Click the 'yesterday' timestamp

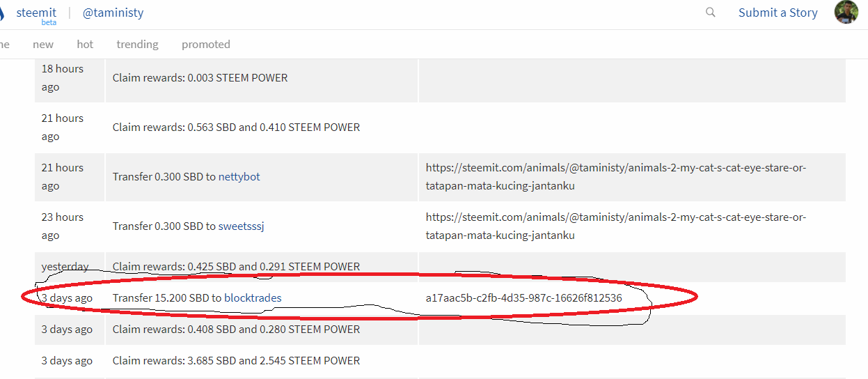(x=65, y=267)
